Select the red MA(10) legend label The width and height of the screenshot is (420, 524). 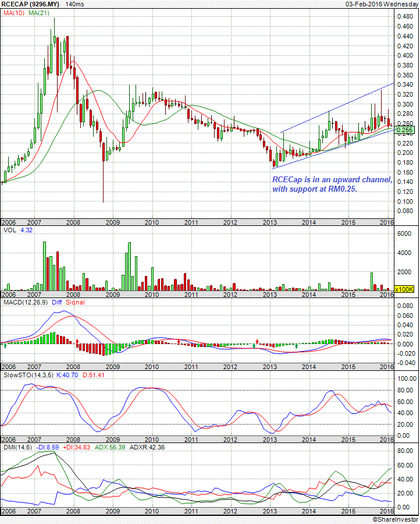14,13
